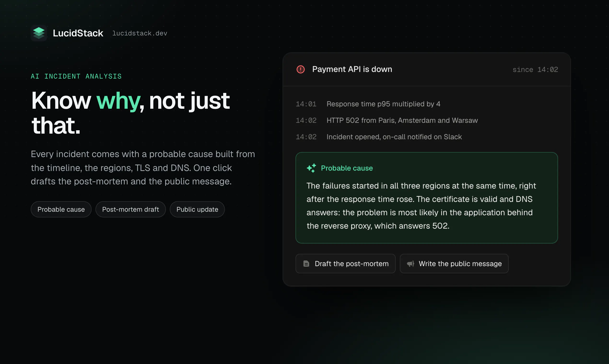The width and height of the screenshot is (609, 364).
Task: Select the Post-mortem draft pill
Action: point(131,209)
